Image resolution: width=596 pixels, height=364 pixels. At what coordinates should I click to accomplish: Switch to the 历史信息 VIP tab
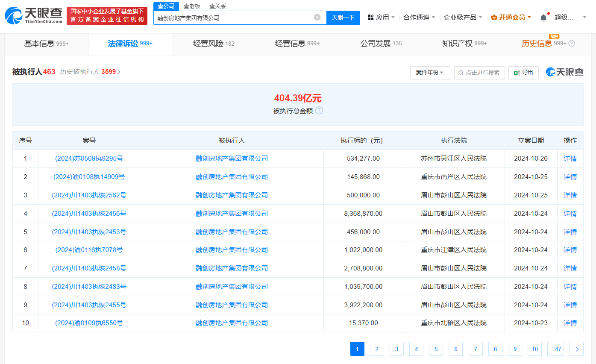[x=544, y=44]
